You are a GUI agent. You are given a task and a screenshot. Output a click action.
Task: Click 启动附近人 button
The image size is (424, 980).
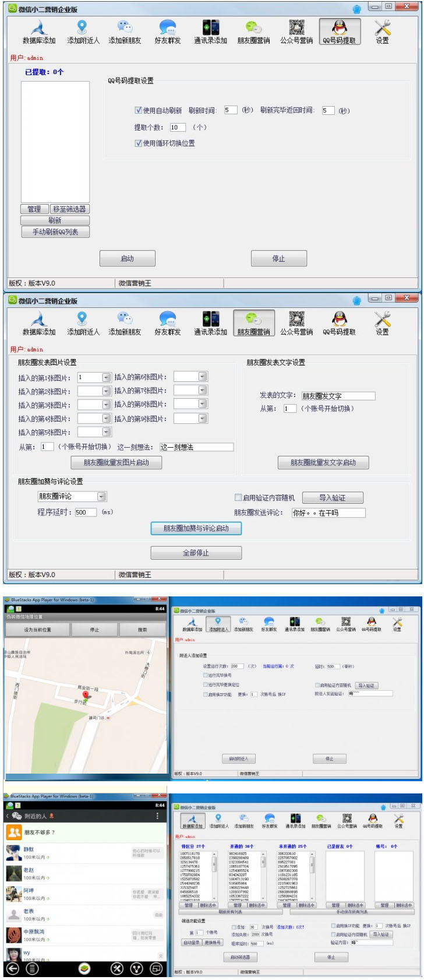[x=238, y=758]
